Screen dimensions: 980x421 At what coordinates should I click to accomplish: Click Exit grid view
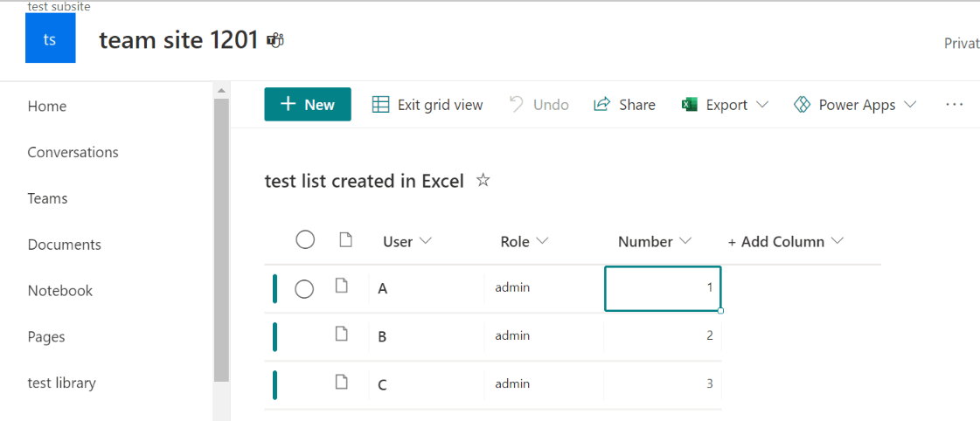(x=427, y=104)
